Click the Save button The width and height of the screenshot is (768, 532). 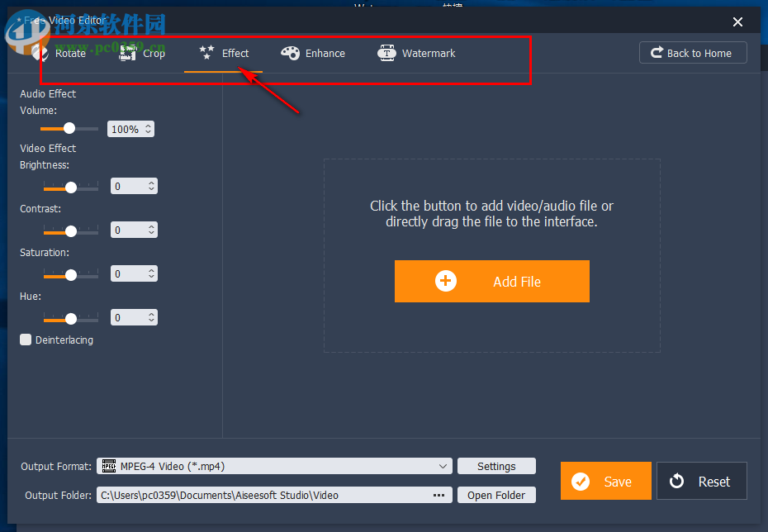tap(605, 481)
